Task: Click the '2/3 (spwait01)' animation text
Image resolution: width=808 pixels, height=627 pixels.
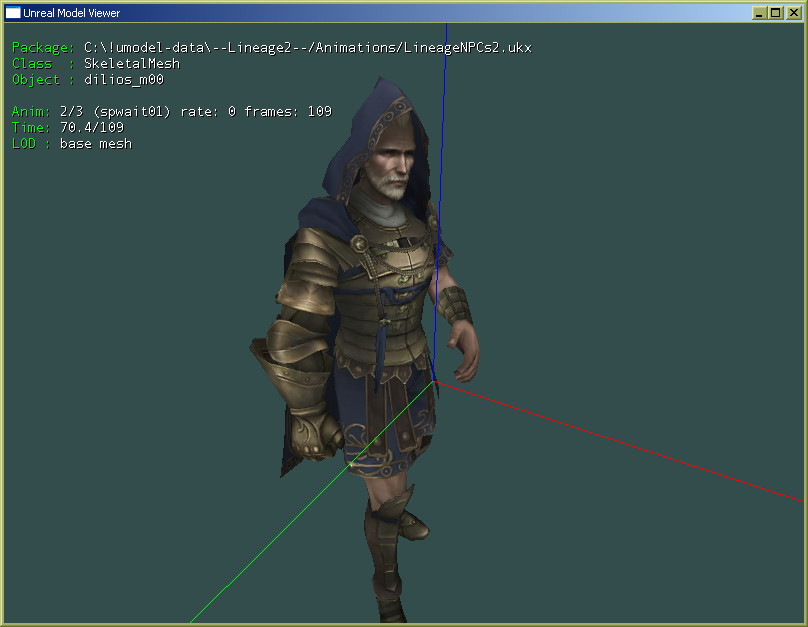Action: tap(115, 112)
